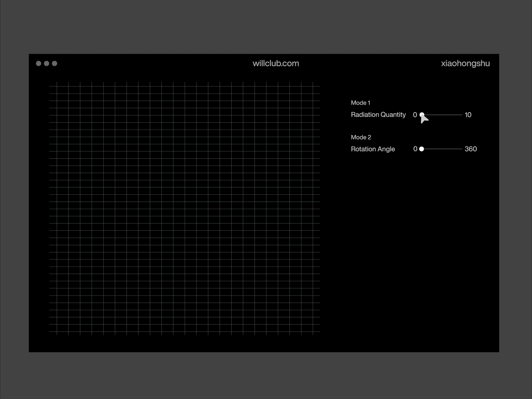
Task: Select the Mode 2 heading
Action: [x=361, y=137]
